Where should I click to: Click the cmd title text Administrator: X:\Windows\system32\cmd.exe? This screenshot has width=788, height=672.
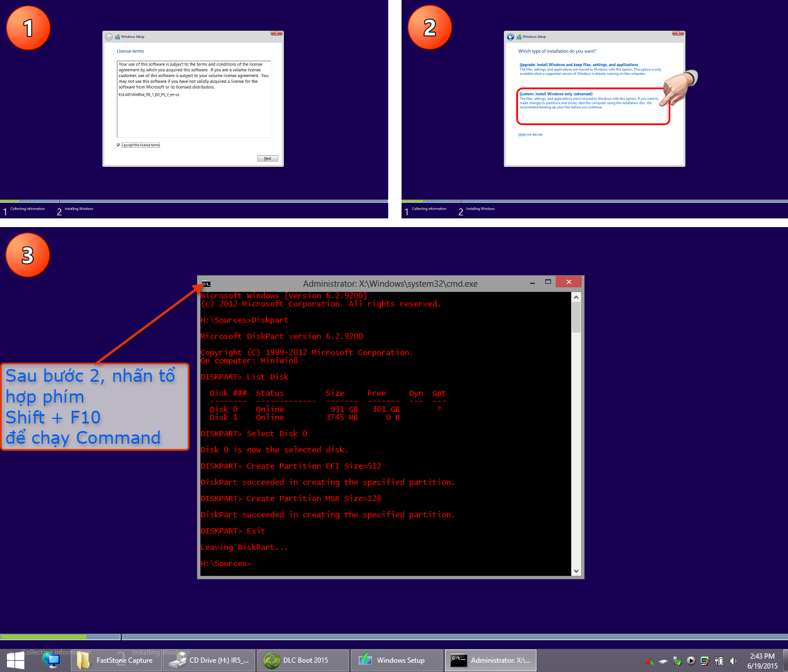coord(391,284)
